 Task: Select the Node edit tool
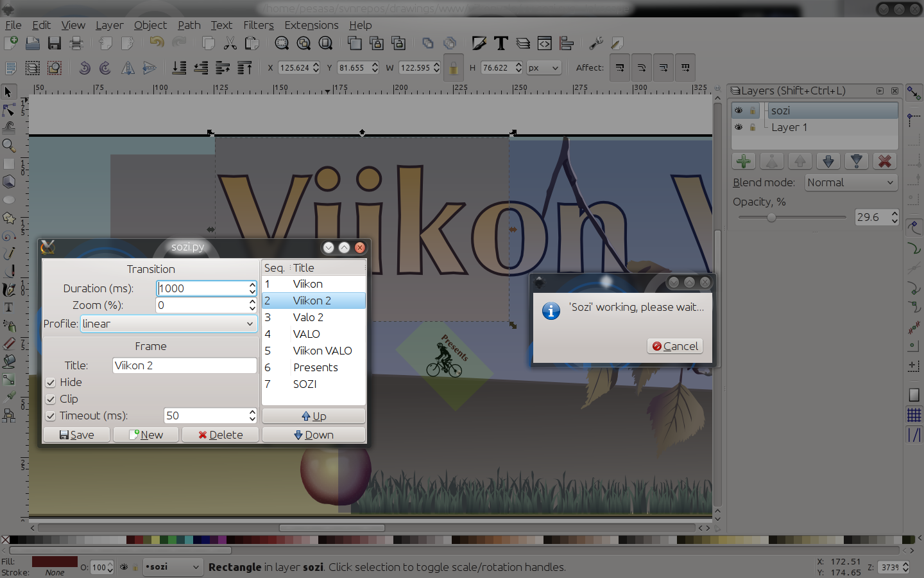point(8,110)
